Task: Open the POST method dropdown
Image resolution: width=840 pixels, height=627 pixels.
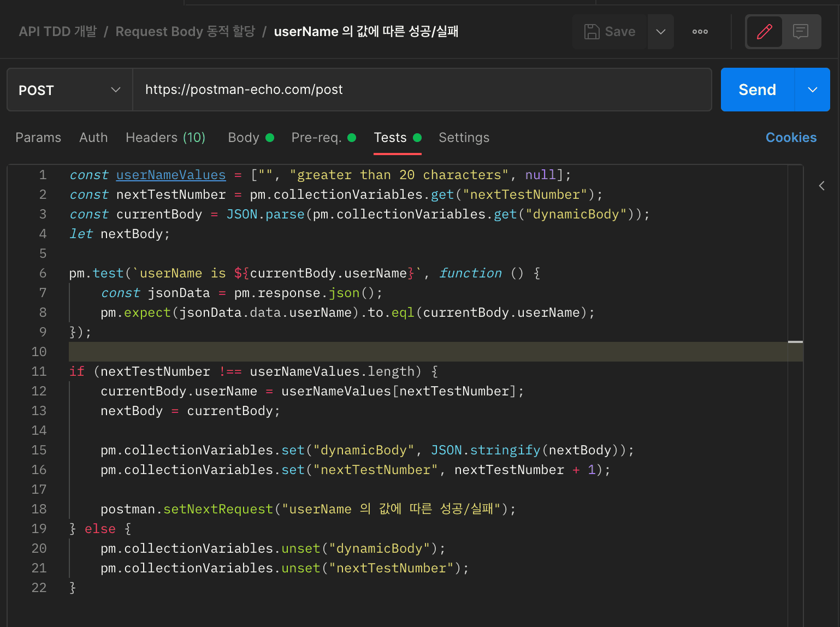Action: [69, 90]
